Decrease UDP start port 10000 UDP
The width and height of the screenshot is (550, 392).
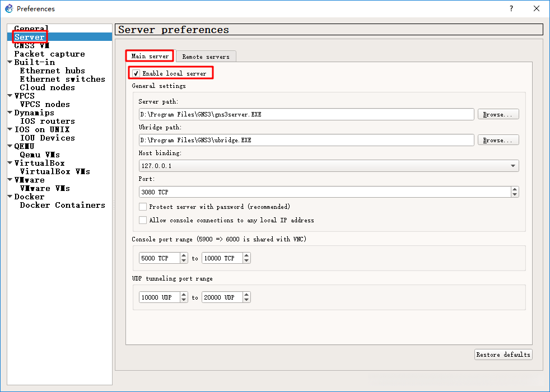pyautogui.click(x=184, y=300)
